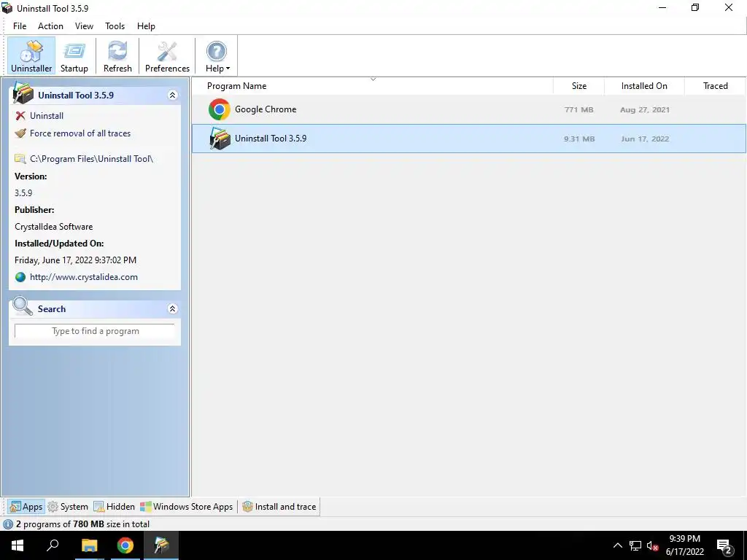This screenshot has height=560, width=747.
Task: Sort by Installed On column header
Action: click(644, 86)
